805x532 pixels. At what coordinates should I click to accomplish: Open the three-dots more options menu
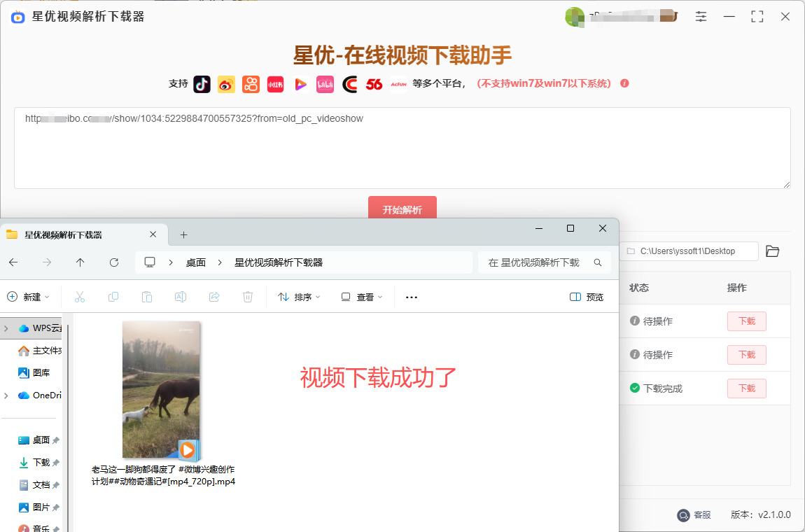point(411,297)
